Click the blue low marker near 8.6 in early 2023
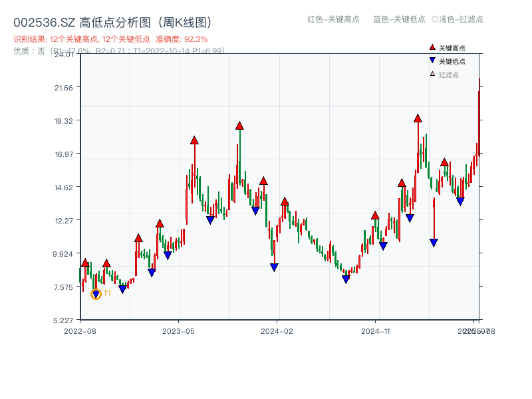Screen dimensions: 532x399 pos(152,273)
